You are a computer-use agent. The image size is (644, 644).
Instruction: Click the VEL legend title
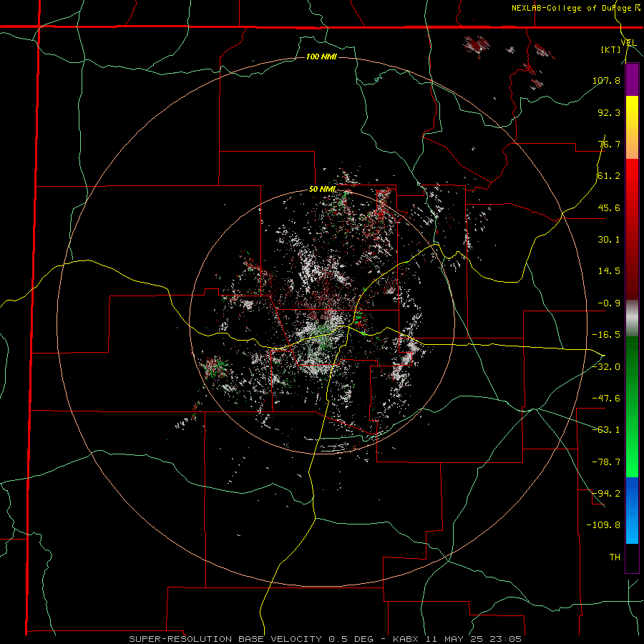[628, 43]
